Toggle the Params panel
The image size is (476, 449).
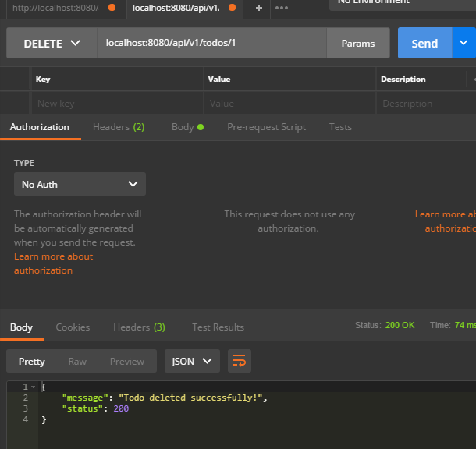[358, 43]
